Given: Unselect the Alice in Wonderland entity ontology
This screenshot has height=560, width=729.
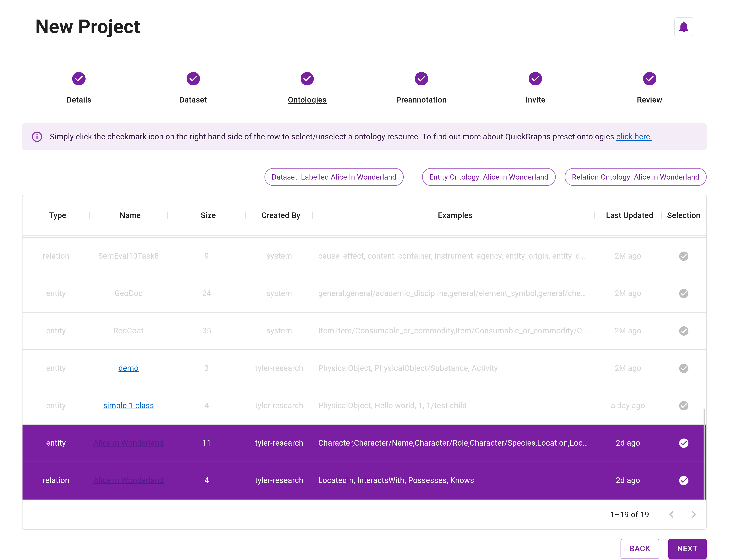Looking at the screenshot, I should [684, 443].
